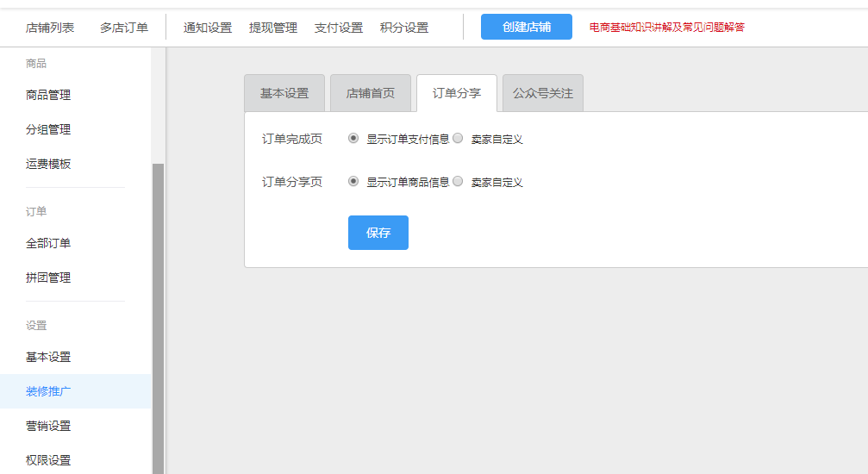The image size is (868, 474).
Task: Click the left sidebar's vertical scrollbar
Action: pos(158,319)
